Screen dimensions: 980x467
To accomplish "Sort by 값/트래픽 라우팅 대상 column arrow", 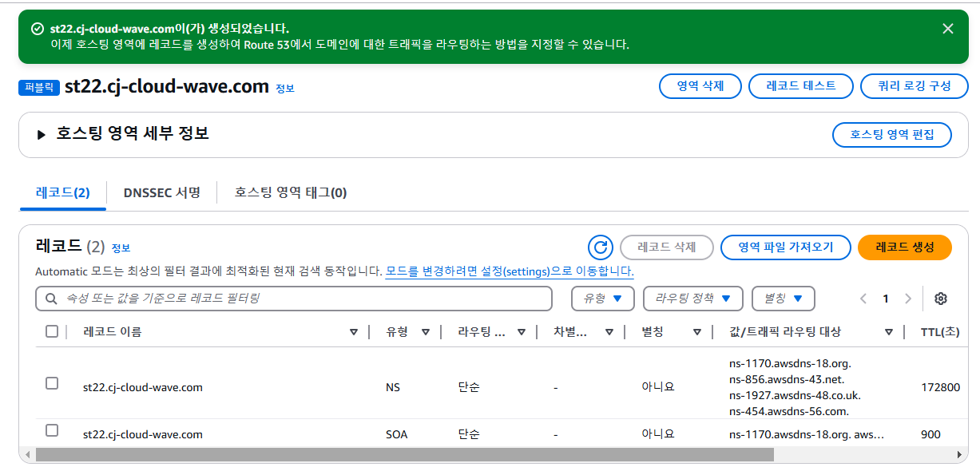I will 889,332.
